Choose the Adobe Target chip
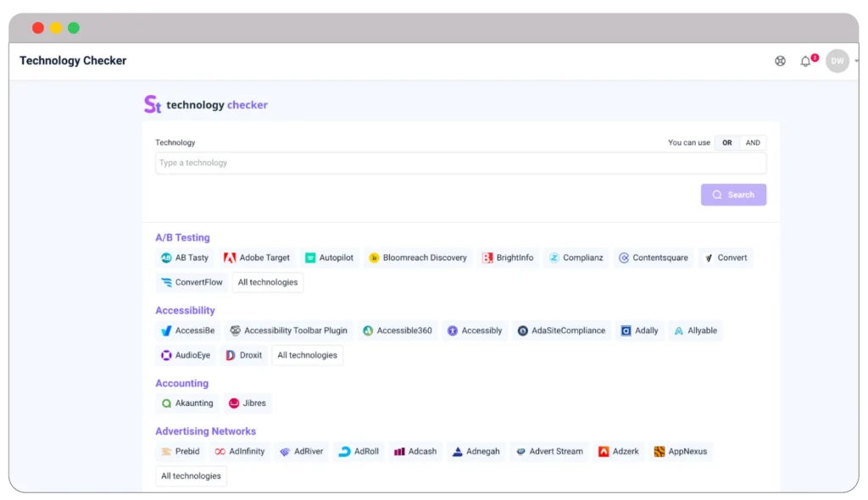Screen dimensions: 868x500 [x=257, y=258]
